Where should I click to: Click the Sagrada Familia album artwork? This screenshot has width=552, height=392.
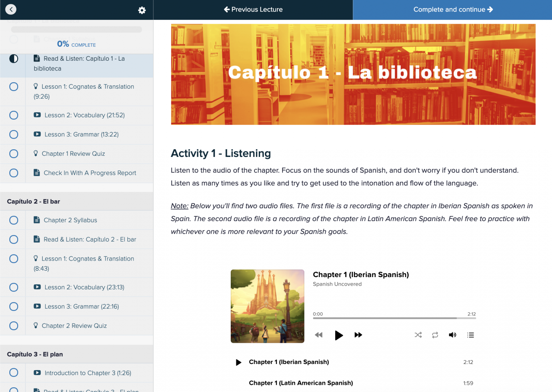click(267, 306)
